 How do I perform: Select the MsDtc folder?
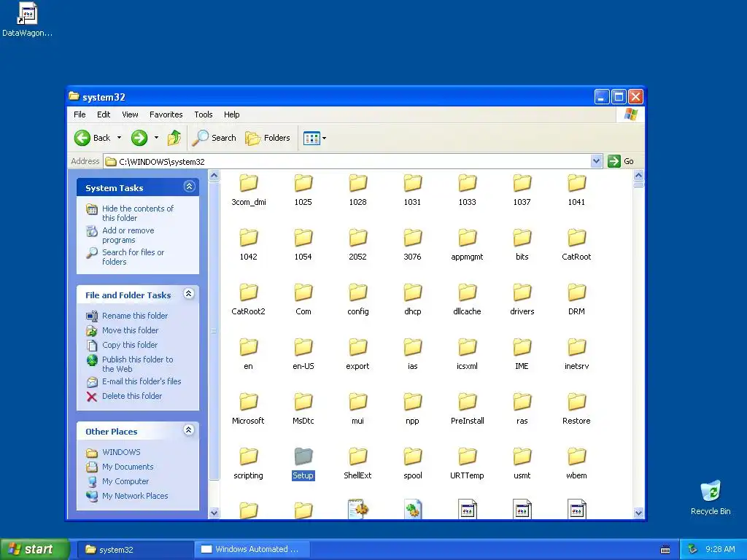303,408
